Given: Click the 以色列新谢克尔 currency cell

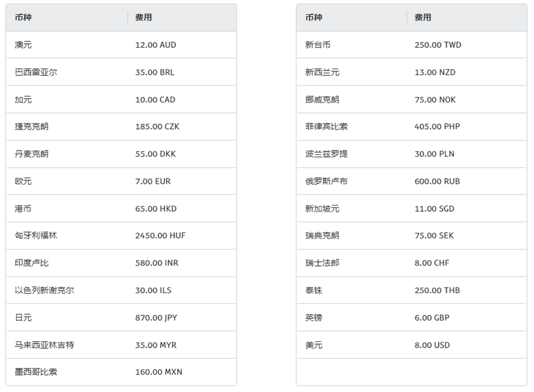Looking at the screenshot, I should [x=44, y=290].
